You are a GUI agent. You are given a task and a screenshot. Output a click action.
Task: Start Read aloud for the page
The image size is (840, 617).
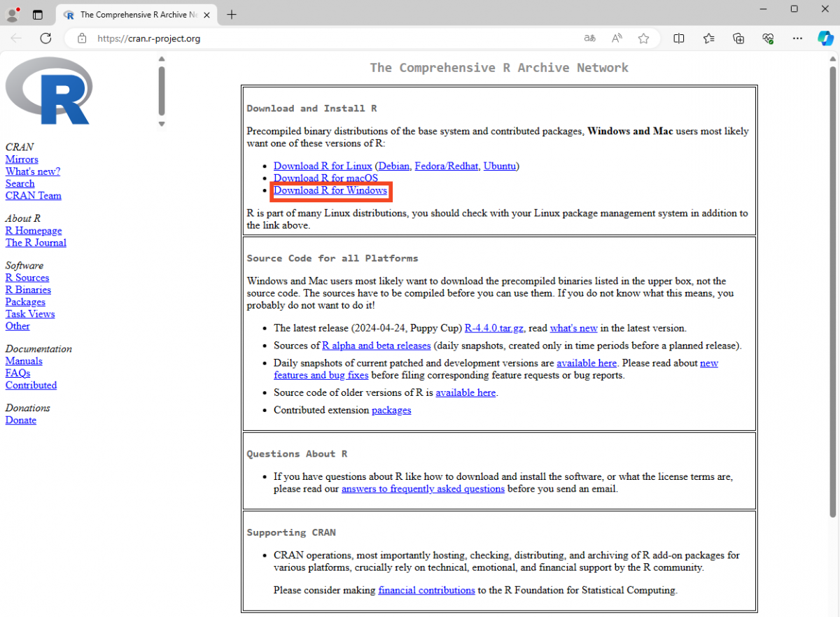click(x=616, y=38)
